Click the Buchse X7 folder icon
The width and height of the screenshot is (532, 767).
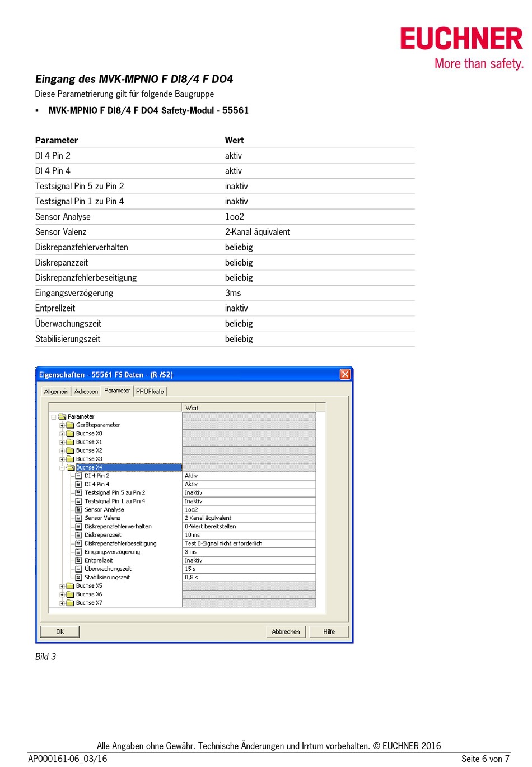point(71,602)
